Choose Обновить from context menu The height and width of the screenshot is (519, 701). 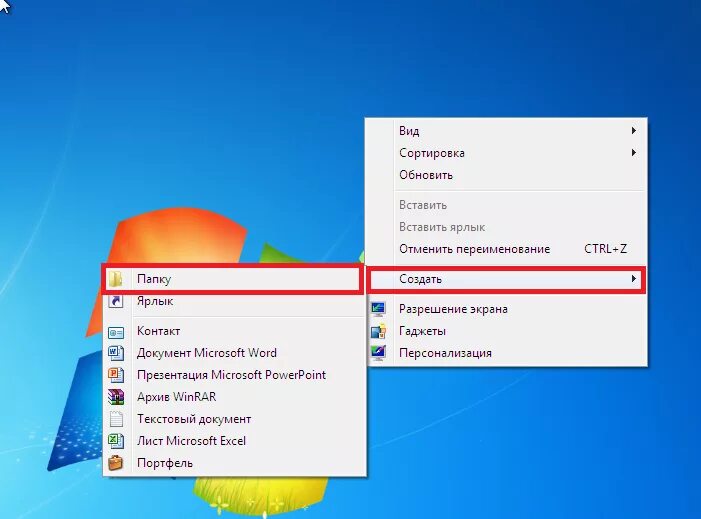(x=506, y=175)
